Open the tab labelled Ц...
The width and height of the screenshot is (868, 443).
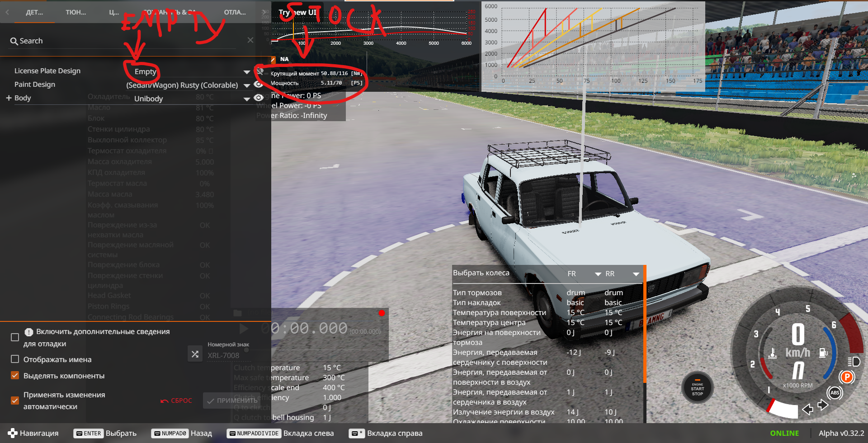pos(114,12)
